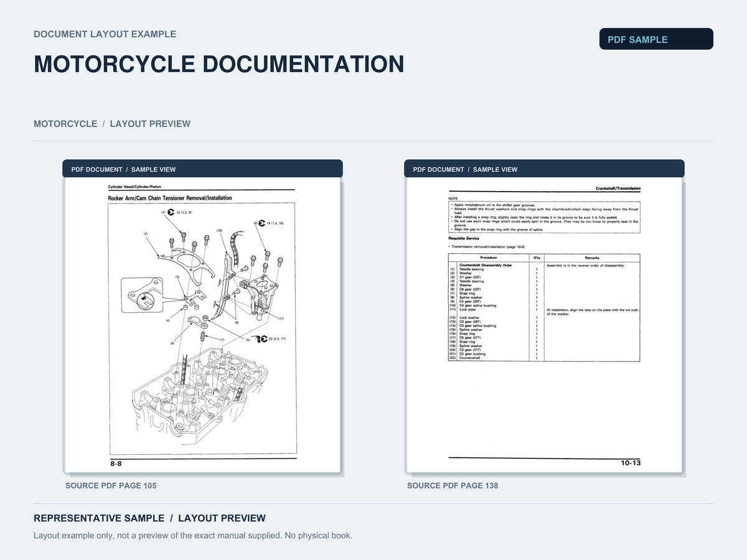Click callout label (2) in the diagram
747x560 pixels.
click(146, 234)
